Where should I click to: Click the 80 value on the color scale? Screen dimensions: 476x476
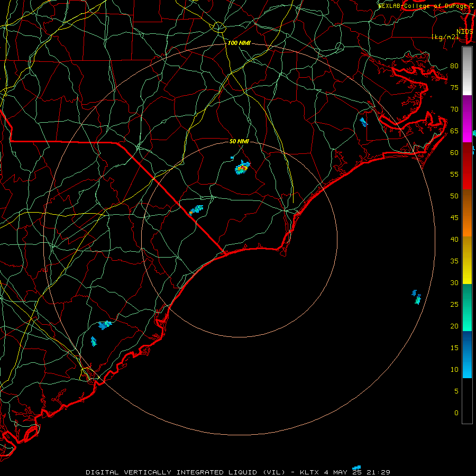click(x=454, y=66)
